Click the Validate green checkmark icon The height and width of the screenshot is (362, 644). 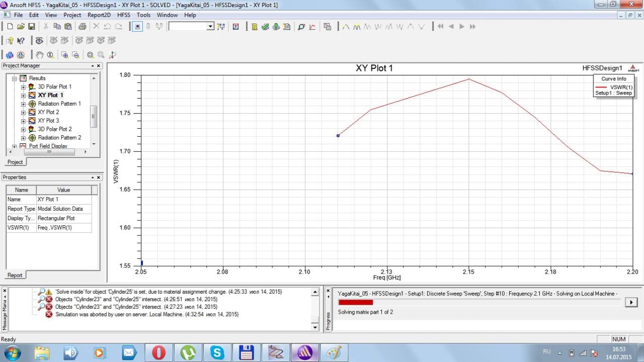coord(265,27)
